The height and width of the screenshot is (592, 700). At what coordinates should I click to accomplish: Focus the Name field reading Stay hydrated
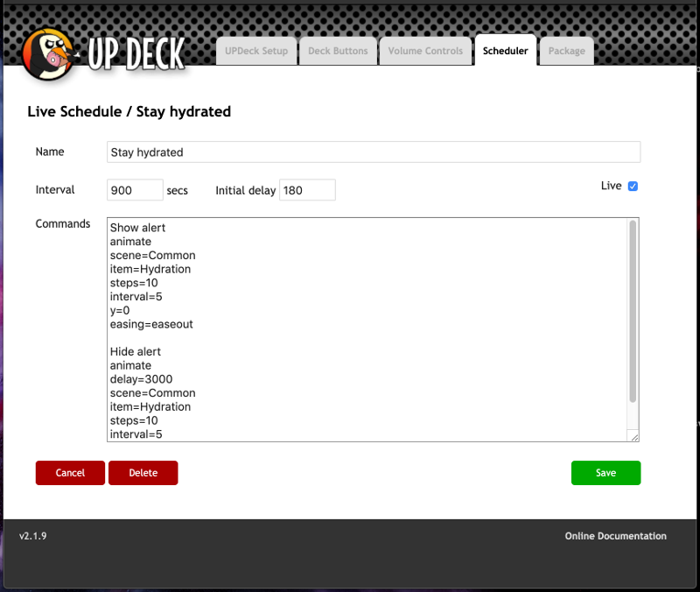click(374, 152)
